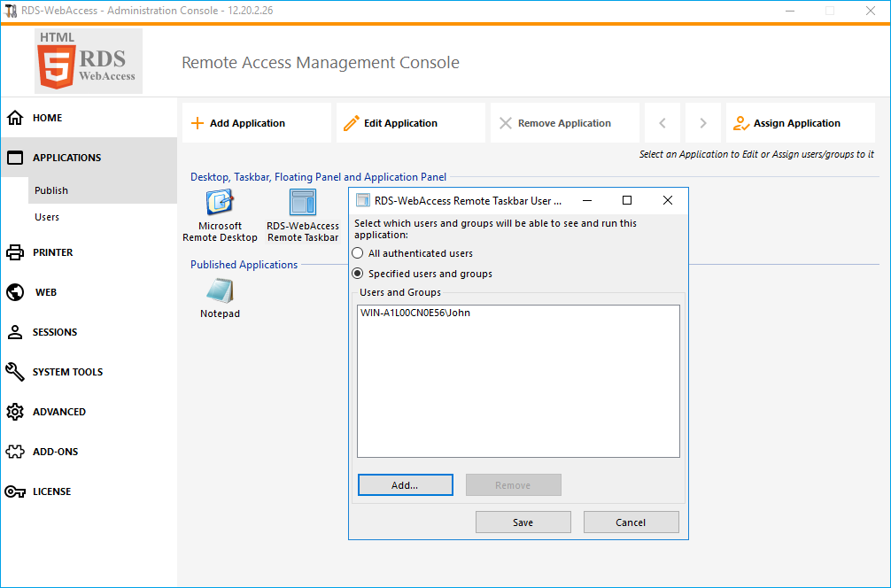Click the Assign Application user icon

pos(741,123)
